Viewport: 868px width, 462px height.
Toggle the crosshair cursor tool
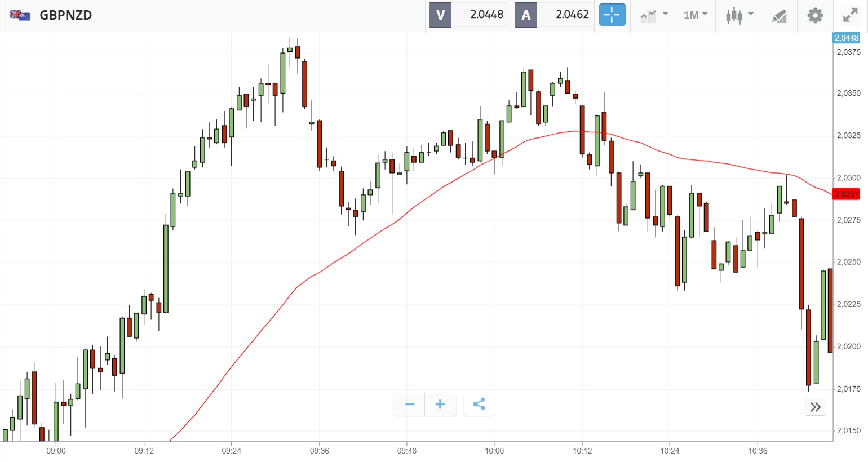click(x=612, y=15)
